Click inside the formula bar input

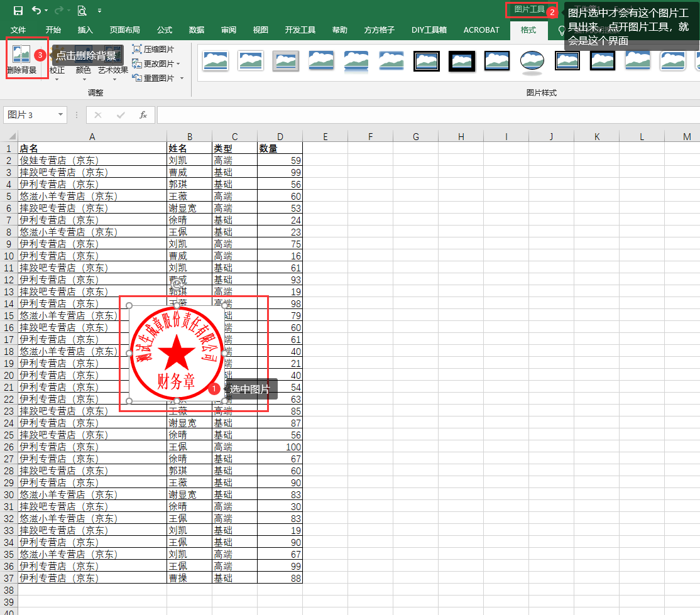point(428,115)
